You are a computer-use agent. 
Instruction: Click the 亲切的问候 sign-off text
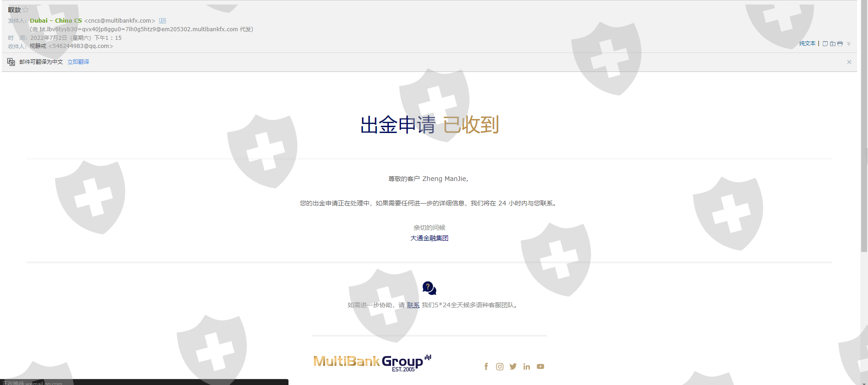click(429, 228)
